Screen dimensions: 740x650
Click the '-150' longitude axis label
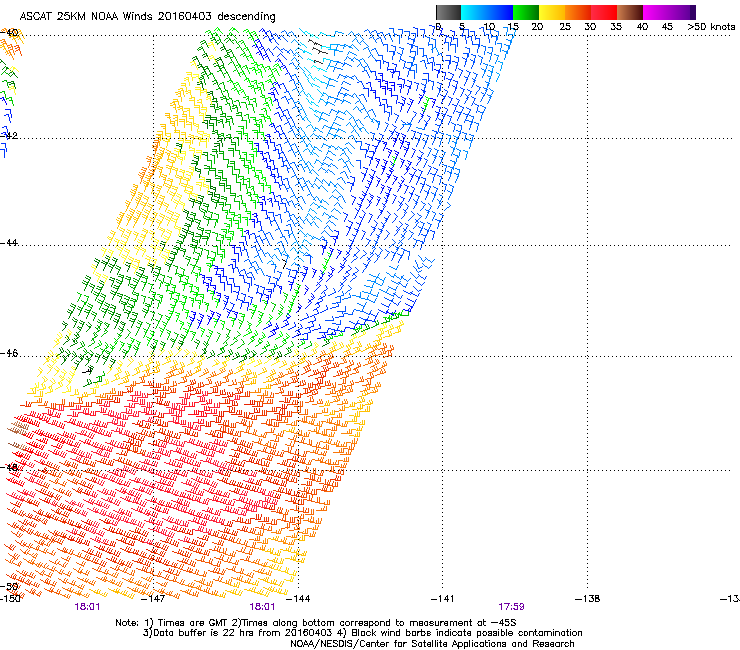click(x=10, y=599)
